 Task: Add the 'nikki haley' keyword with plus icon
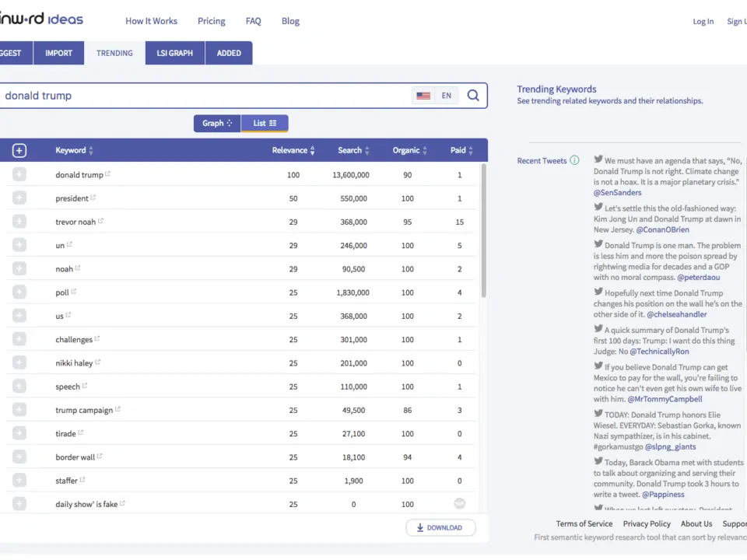point(19,363)
